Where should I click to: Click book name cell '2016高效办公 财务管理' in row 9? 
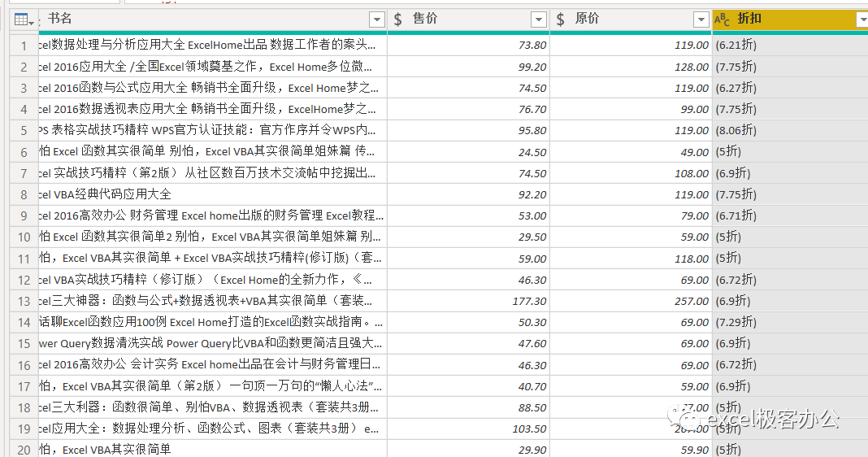pos(213,216)
